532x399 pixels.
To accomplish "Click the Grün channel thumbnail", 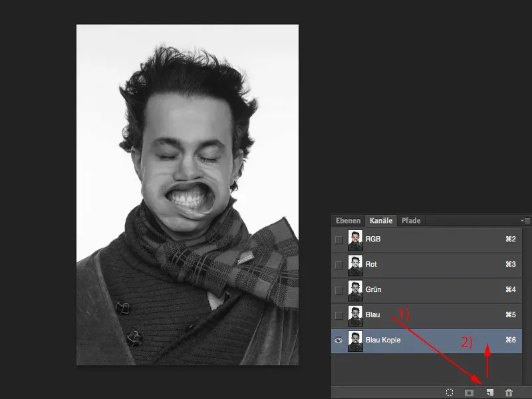I will point(355,291).
